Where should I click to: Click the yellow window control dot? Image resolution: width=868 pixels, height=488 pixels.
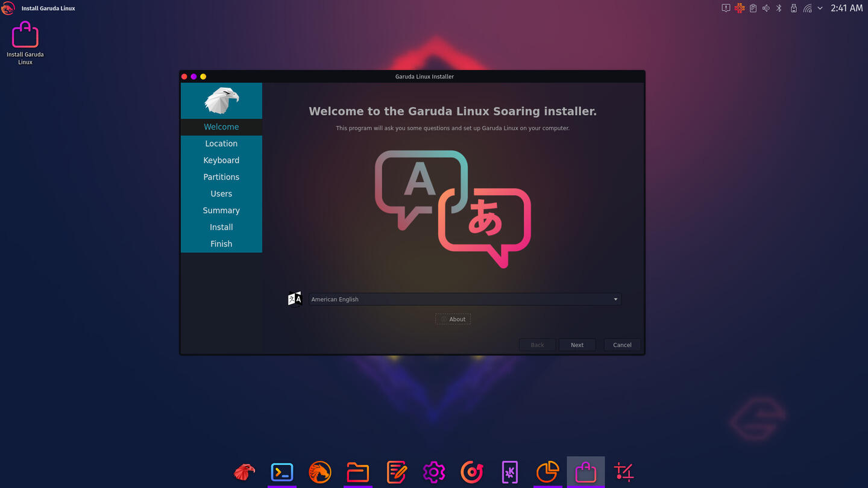click(203, 77)
